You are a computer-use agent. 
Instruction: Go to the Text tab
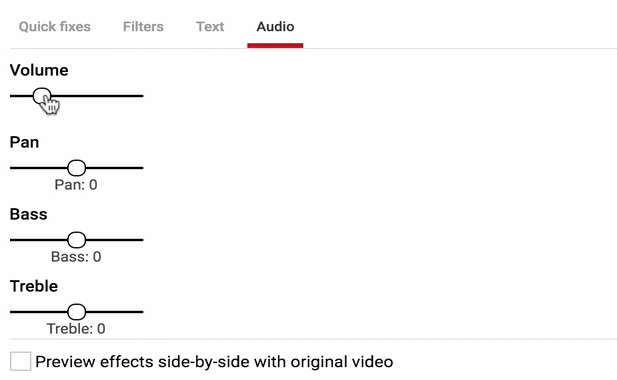coord(210,27)
